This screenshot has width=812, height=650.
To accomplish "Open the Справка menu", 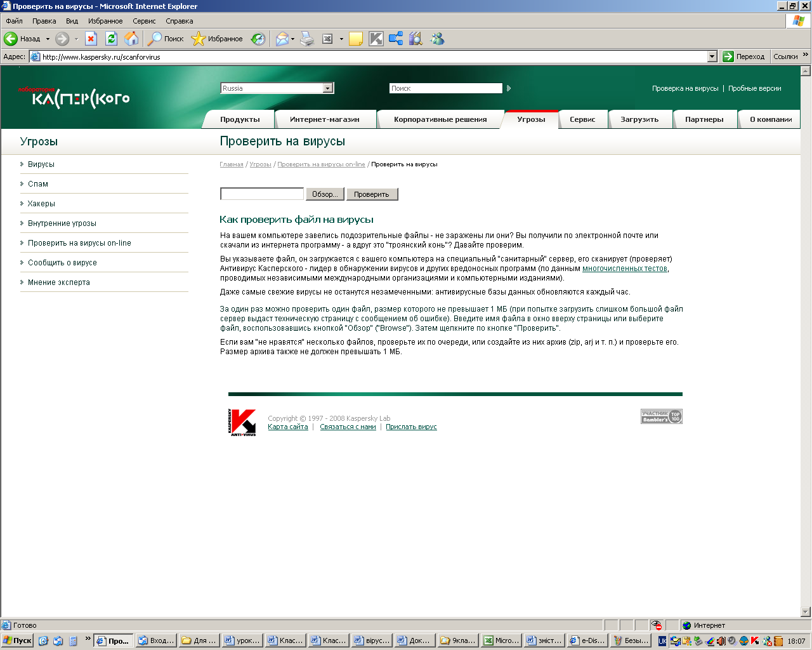I will [180, 21].
